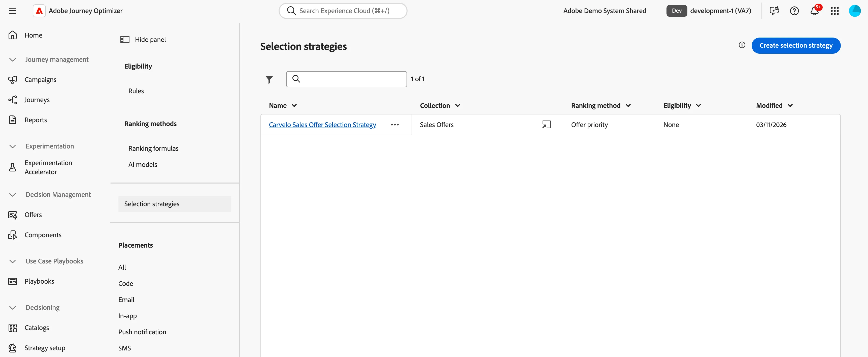Screen dimensions: 868x357
Task: Open the feedback chat icon
Action: pos(774,11)
